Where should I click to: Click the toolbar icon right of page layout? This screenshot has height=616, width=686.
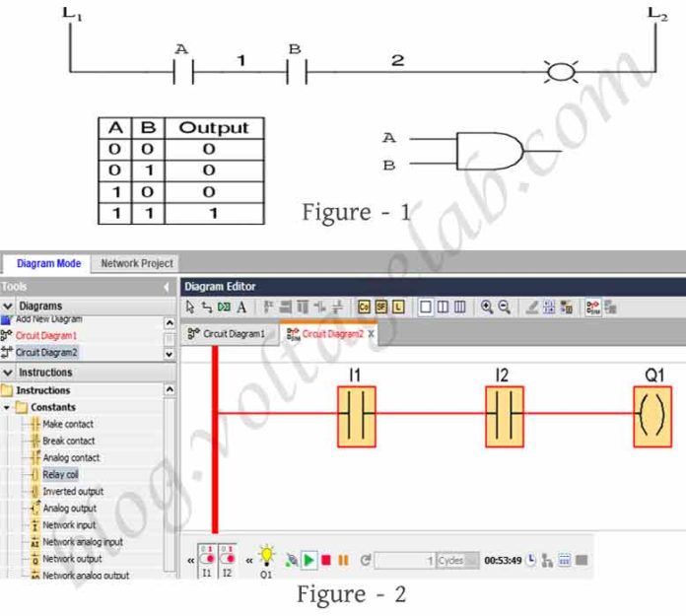(x=566, y=308)
